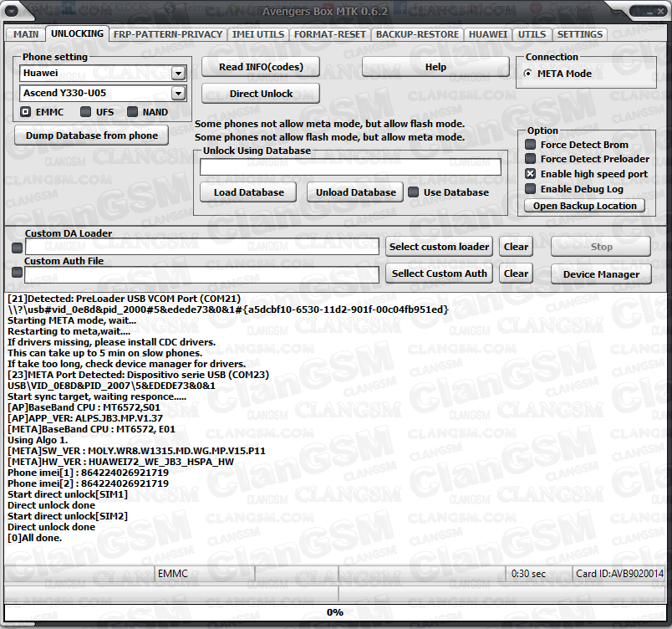This screenshot has height=629, width=672.
Task: Select the UNLOCKING tab
Action: (77, 33)
